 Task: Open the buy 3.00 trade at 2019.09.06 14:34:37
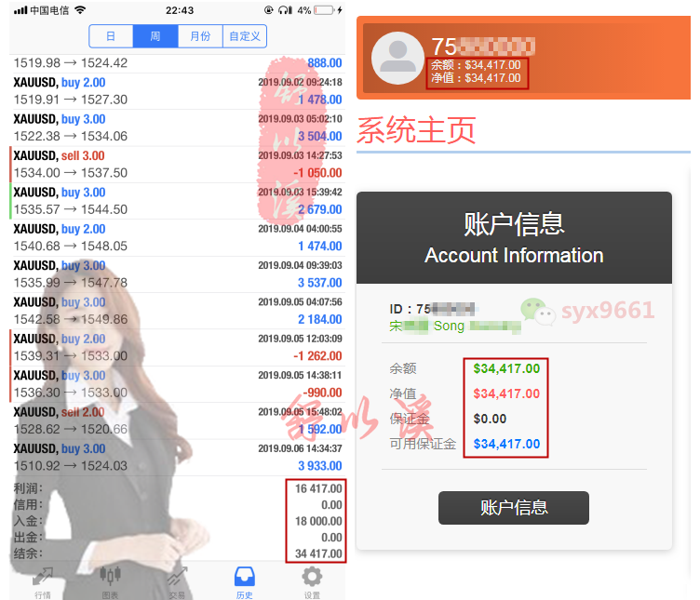pyautogui.click(x=177, y=457)
